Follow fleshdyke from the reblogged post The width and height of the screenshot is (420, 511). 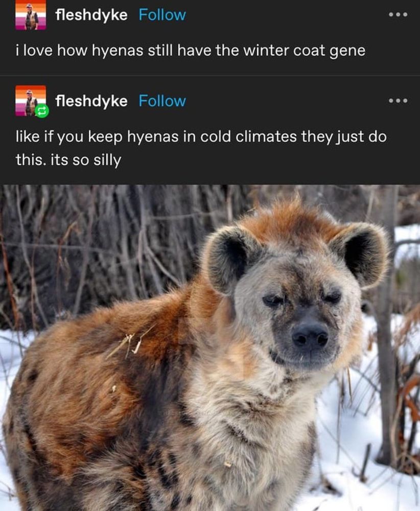coord(162,101)
